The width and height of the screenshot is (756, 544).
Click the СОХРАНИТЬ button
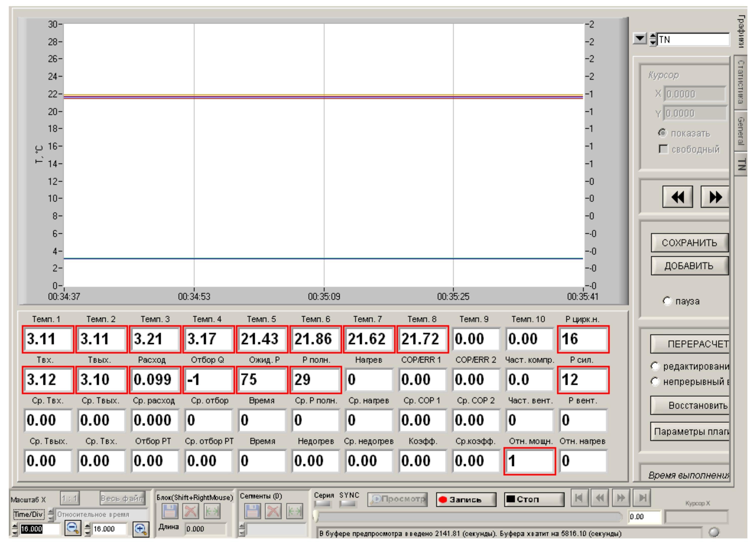(690, 242)
